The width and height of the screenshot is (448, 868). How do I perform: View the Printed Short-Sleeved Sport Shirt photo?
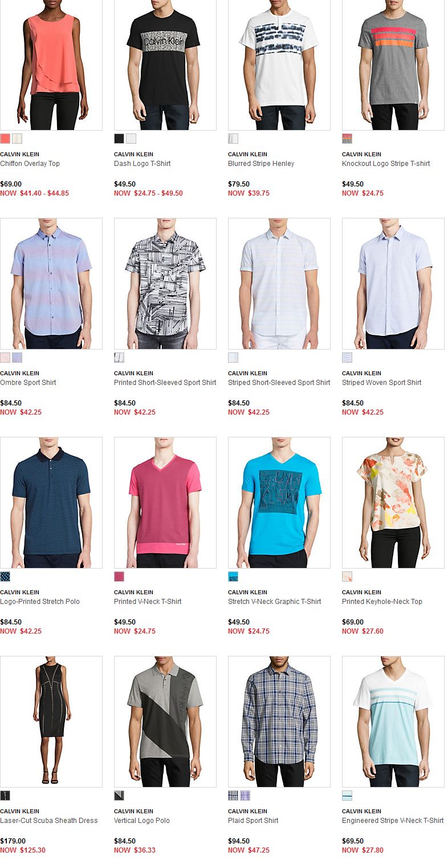click(x=165, y=283)
